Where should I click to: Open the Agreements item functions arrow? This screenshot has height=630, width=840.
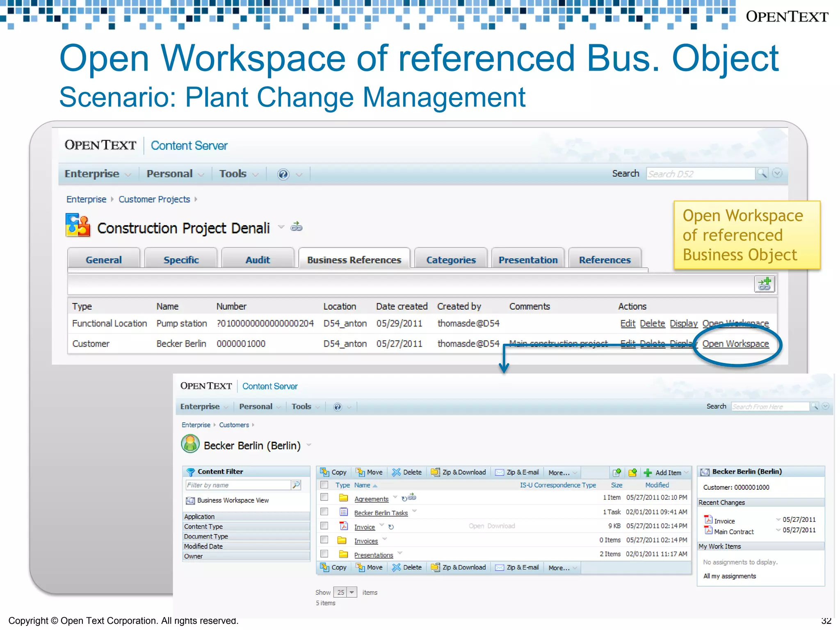pos(395,497)
